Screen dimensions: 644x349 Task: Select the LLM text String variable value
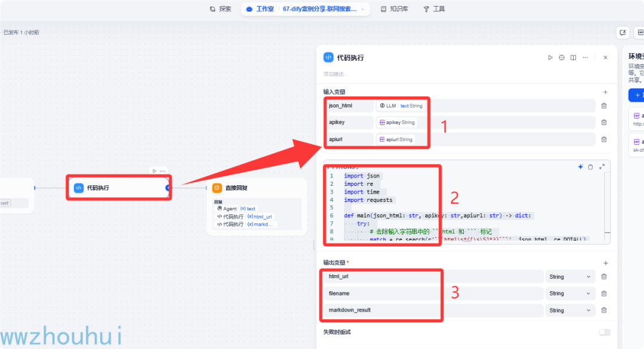[401, 106]
